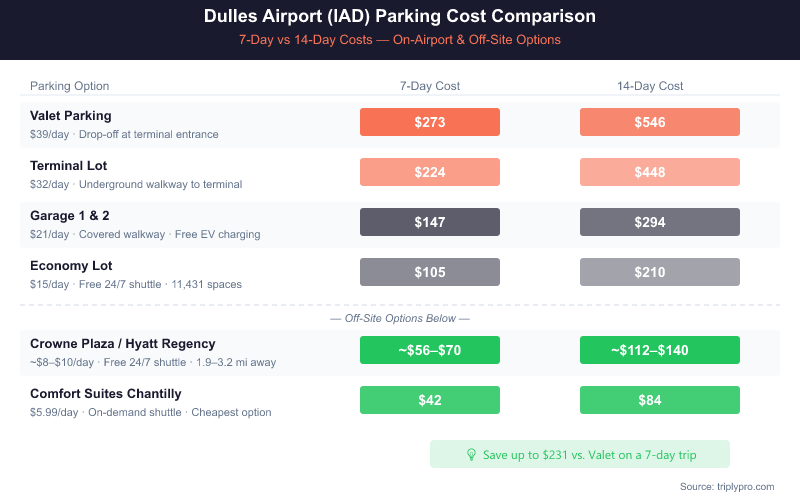Click the 14-Day Cost column header
The height and width of the screenshot is (500, 800).
tap(650, 86)
